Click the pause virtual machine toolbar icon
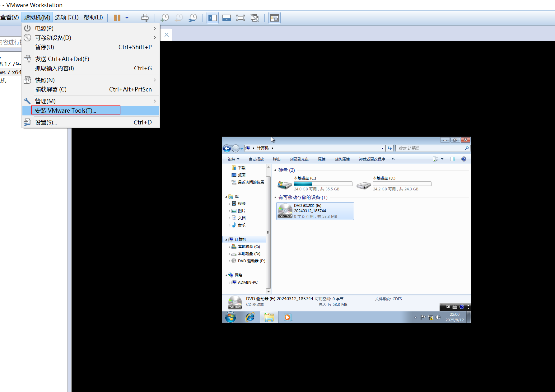555x392 pixels. 117,18
